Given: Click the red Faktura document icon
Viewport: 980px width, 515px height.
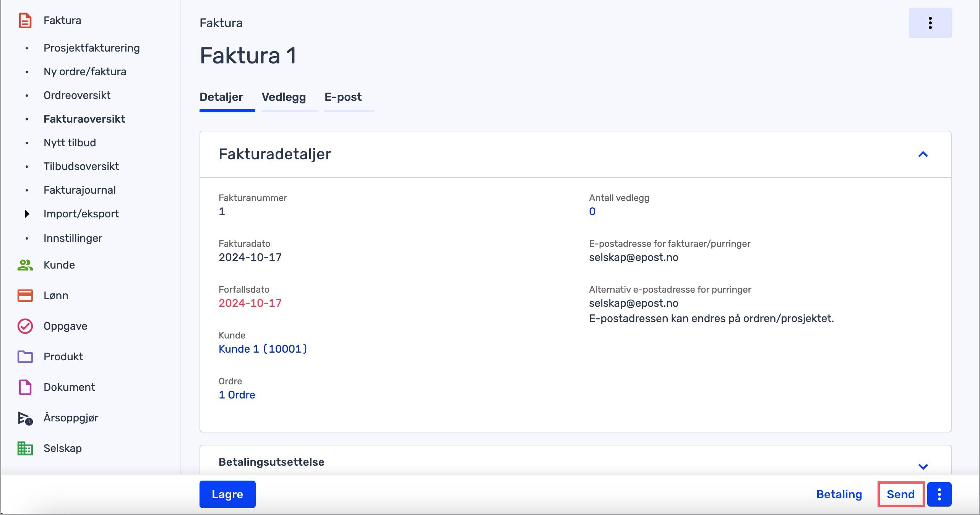Looking at the screenshot, I should (25, 21).
